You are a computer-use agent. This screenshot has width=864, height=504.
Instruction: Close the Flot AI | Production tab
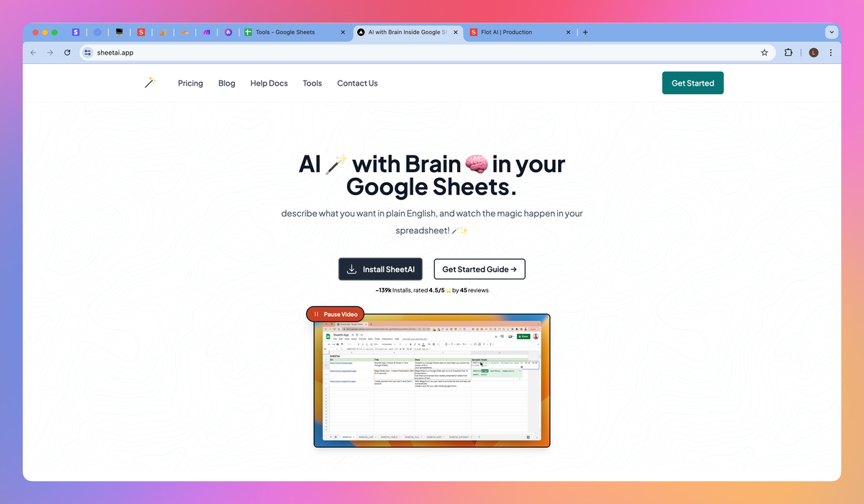point(568,32)
